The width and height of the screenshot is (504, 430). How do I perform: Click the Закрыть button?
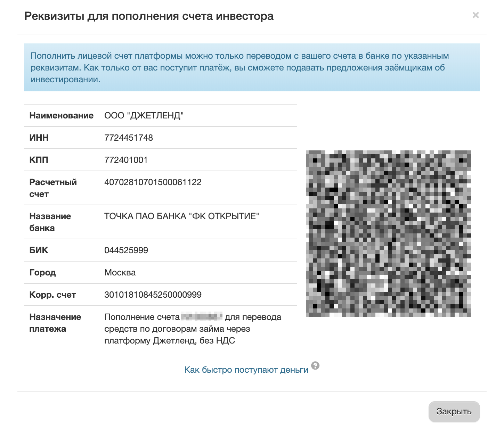tap(454, 412)
